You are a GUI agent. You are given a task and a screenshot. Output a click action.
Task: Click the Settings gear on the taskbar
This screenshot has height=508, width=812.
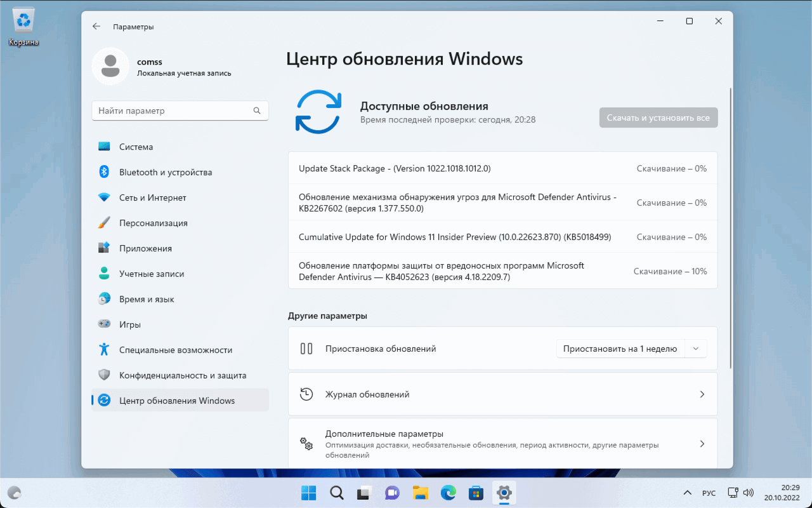[504, 493]
